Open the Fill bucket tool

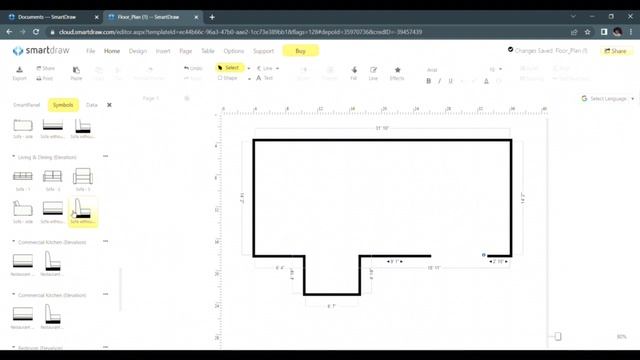point(354,73)
